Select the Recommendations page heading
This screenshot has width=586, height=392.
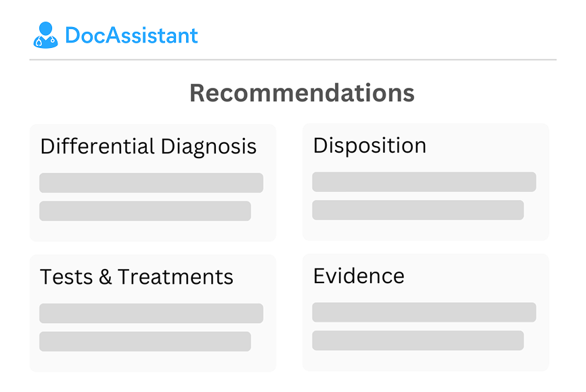pos(302,93)
